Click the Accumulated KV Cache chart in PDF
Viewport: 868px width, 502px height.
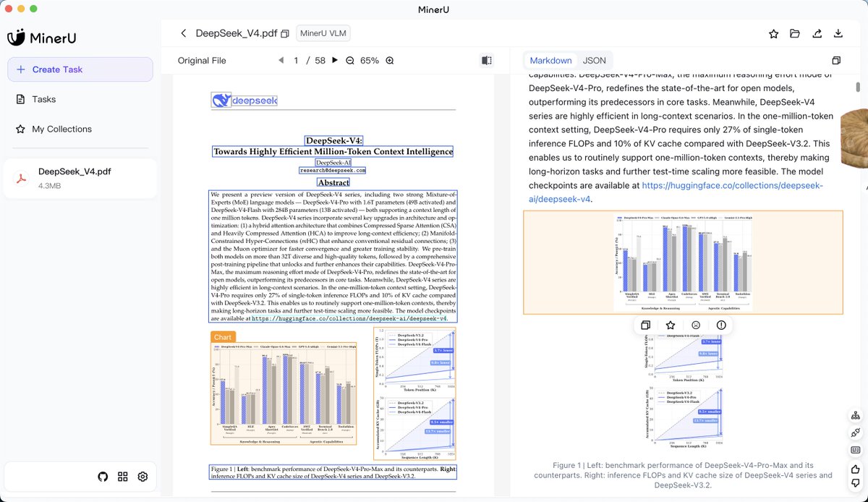point(416,427)
